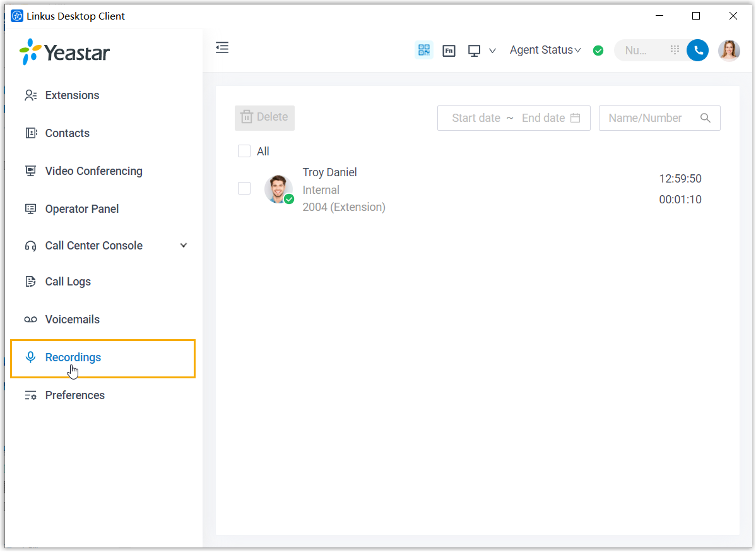Click the blue phone call button
The height and width of the screenshot is (552, 756).
pyautogui.click(x=698, y=50)
